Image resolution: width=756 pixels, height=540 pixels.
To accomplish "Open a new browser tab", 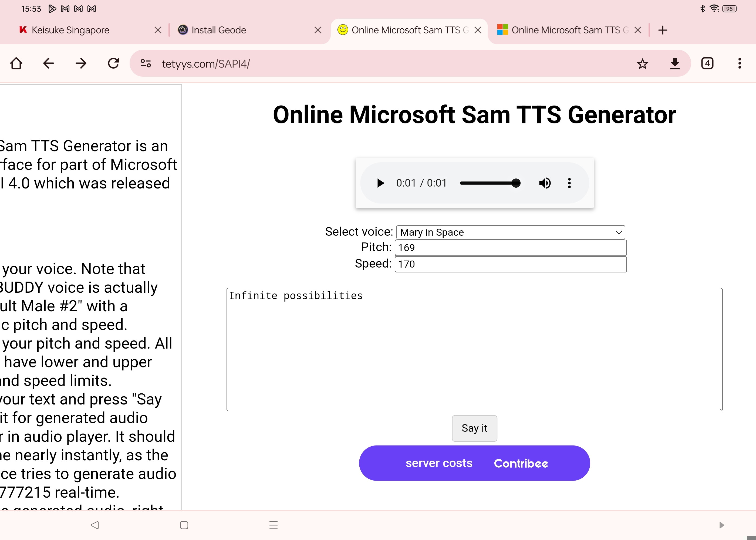I will click(663, 30).
